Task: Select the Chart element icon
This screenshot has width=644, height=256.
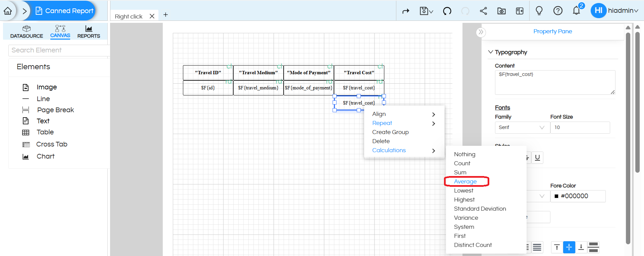Action: [26, 157]
